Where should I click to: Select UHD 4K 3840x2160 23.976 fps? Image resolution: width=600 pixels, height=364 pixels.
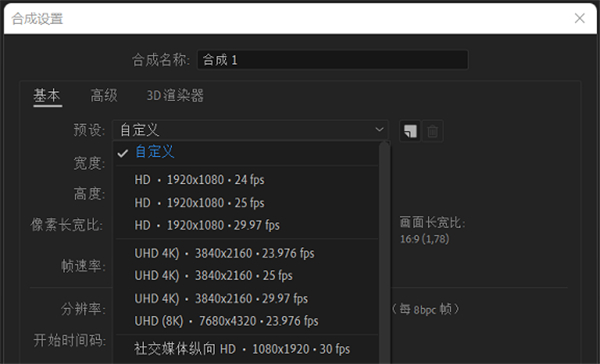[247, 253]
